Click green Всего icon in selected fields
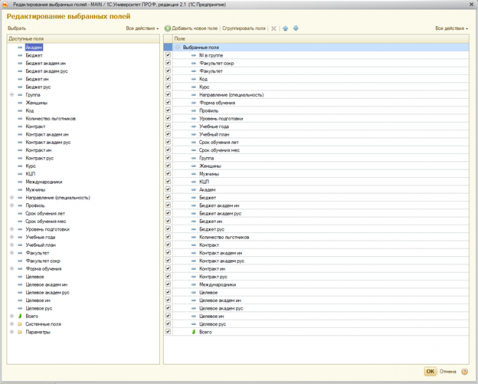Image resolution: width=478 pixels, height=384 pixels. tap(194, 332)
